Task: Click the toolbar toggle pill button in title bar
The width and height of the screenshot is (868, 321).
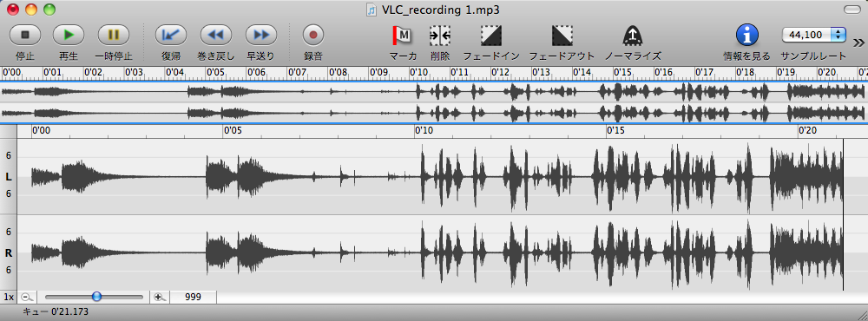Action: (x=853, y=10)
